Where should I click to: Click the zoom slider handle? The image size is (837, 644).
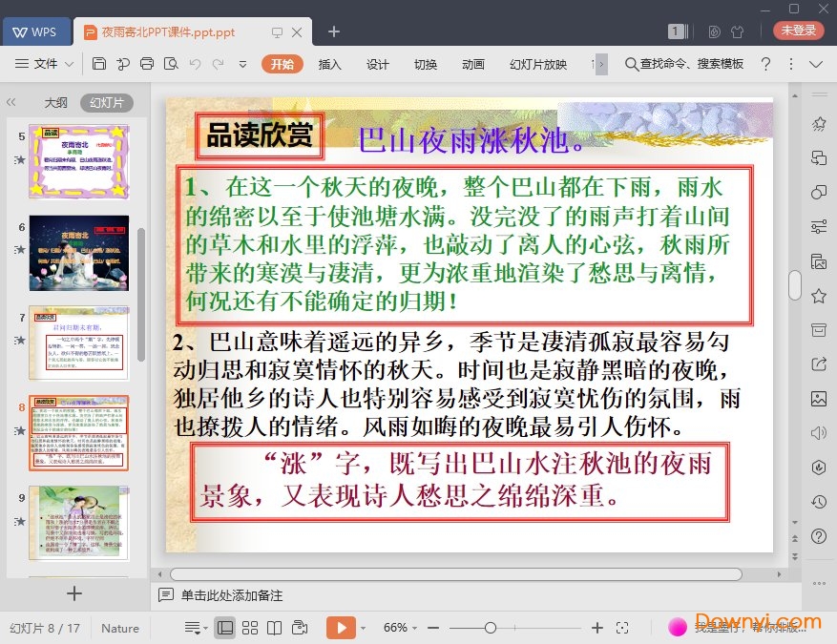coord(490,628)
